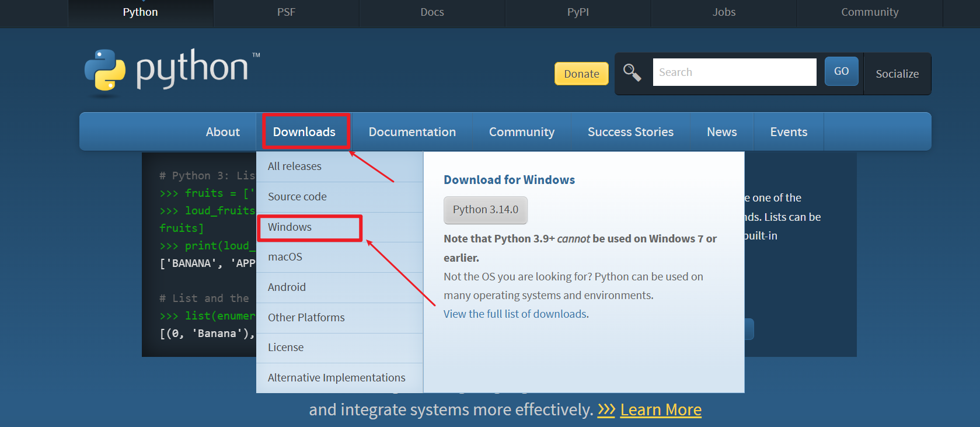The image size is (980, 427).
Task: Open the Jobs top tab
Action: click(x=724, y=12)
